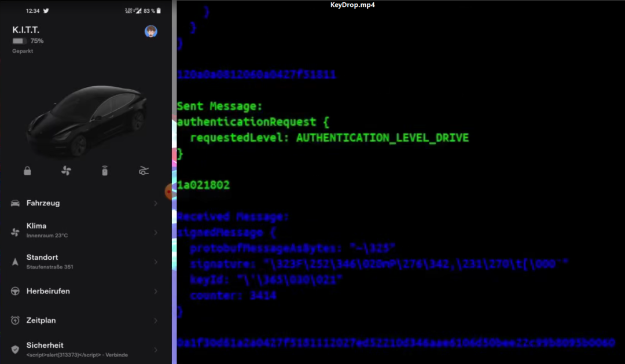The image size is (625, 364).
Task: Expand the Klima row chevron
Action: (x=156, y=233)
